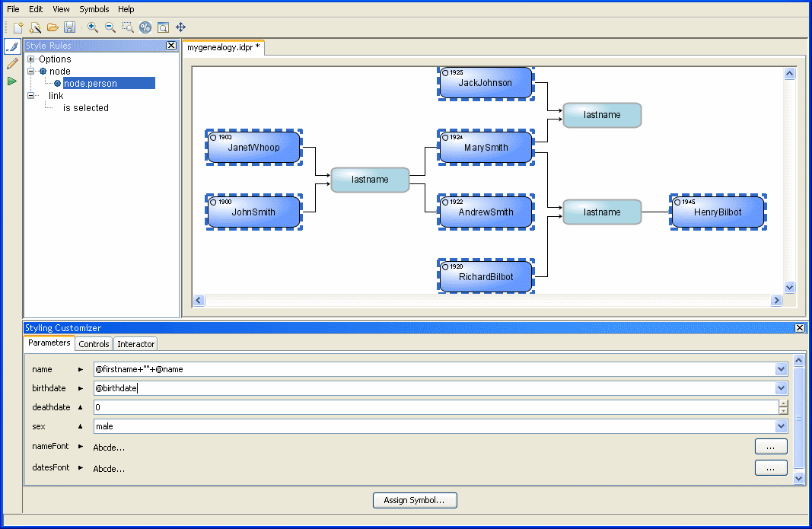The height and width of the screenshot is (529, 812).
Task: Click the New document toolbar icon
Action: tap(18, 27)
